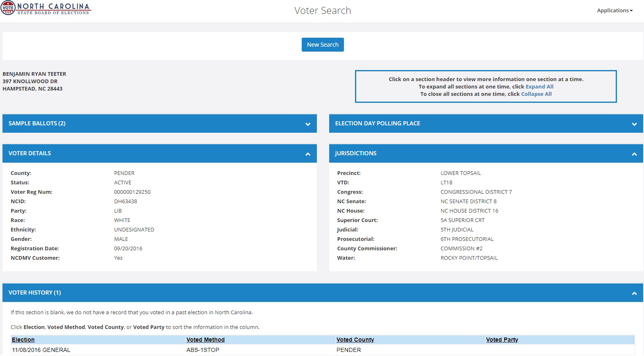The height and width of the screenshot is (356, 644).
Task: Click the ELECTION DAY POLLING PLACE header title
Action: (378, 123)
